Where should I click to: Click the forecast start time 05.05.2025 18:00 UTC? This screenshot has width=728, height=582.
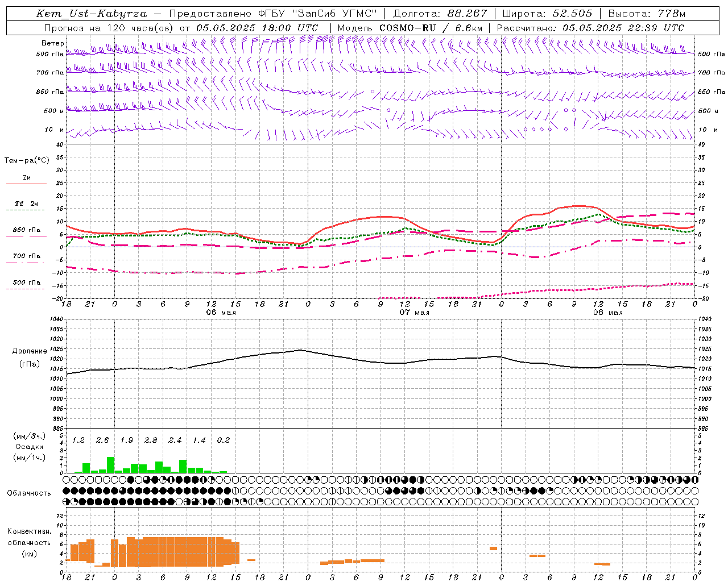(257, 28)
